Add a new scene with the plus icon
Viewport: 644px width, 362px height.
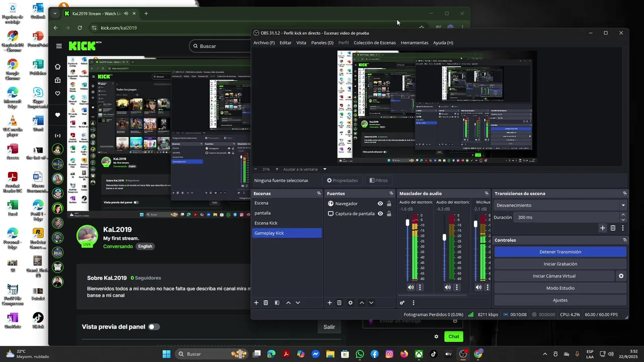pos(256,303)
